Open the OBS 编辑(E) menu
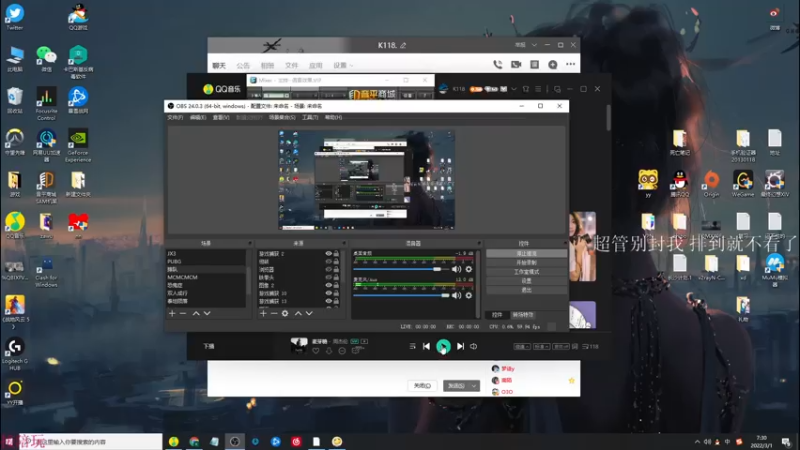Screen dimensions: 800x450 pyautogui.click(x=198, y=117)
